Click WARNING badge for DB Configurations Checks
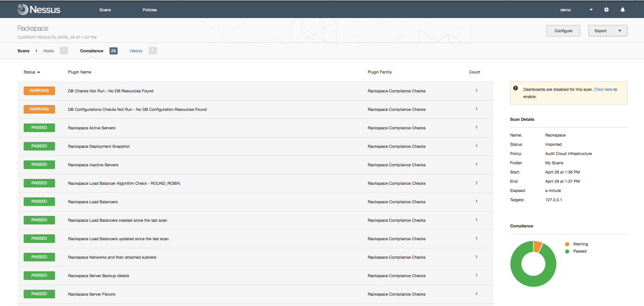This screenshot has height=306, width=644. pyautogui.click(x=39, y=109)
